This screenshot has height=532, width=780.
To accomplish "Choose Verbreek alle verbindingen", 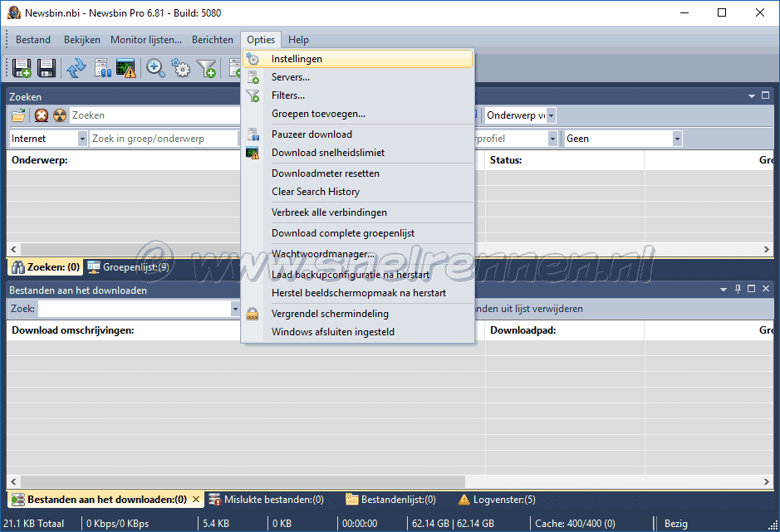I will [358, 212].
